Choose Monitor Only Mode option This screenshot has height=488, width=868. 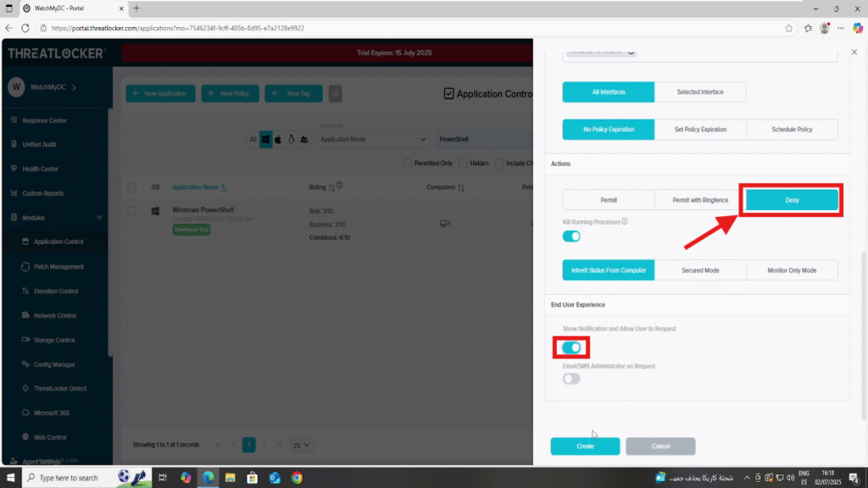point(793,270)
